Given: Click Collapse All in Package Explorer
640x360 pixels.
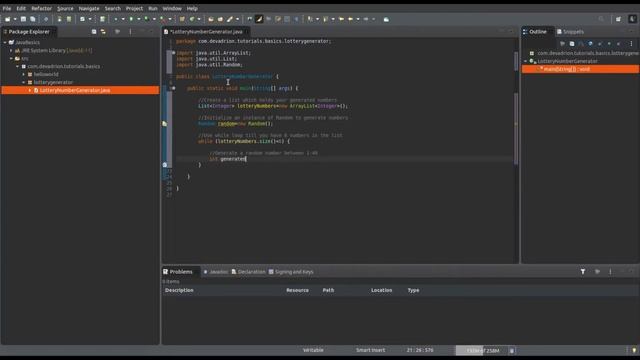Looking at the screenshot, I should [94, 31].
